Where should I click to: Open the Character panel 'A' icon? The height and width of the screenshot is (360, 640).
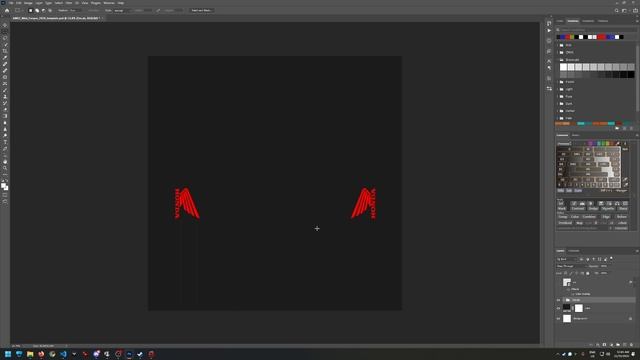click(x=549, y=61)
